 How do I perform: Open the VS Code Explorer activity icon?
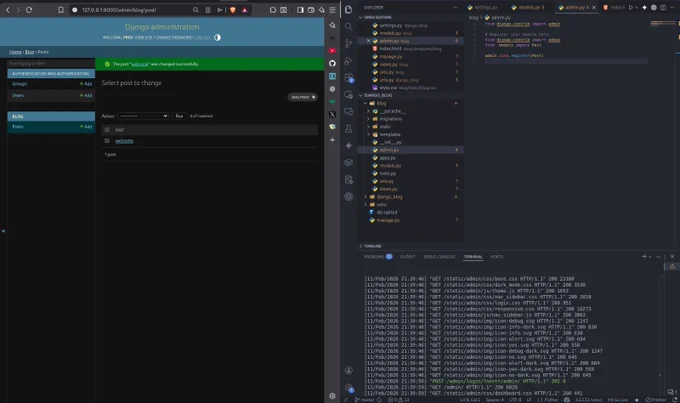coord(348,9)
